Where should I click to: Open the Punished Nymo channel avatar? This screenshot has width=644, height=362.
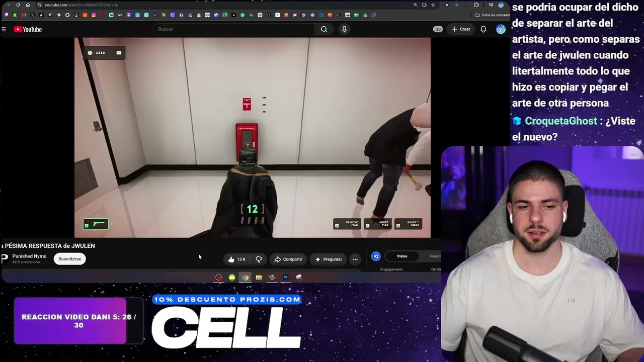5,258
